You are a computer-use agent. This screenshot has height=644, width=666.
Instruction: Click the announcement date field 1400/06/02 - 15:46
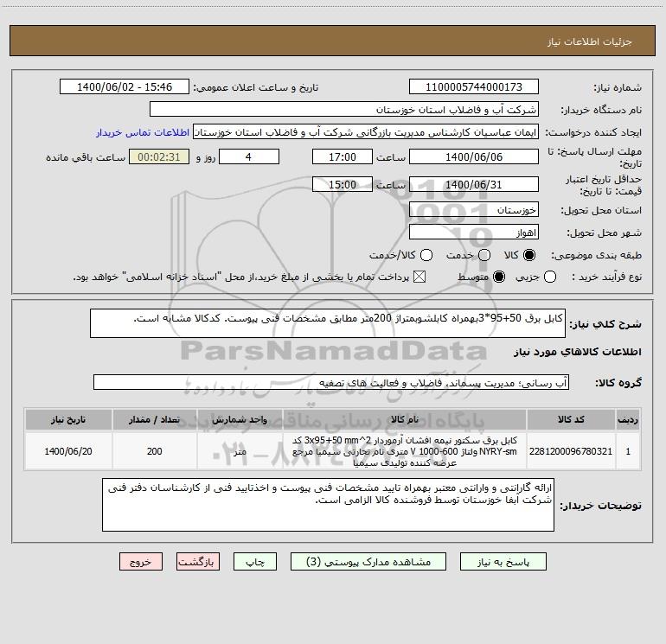point(125,86)
